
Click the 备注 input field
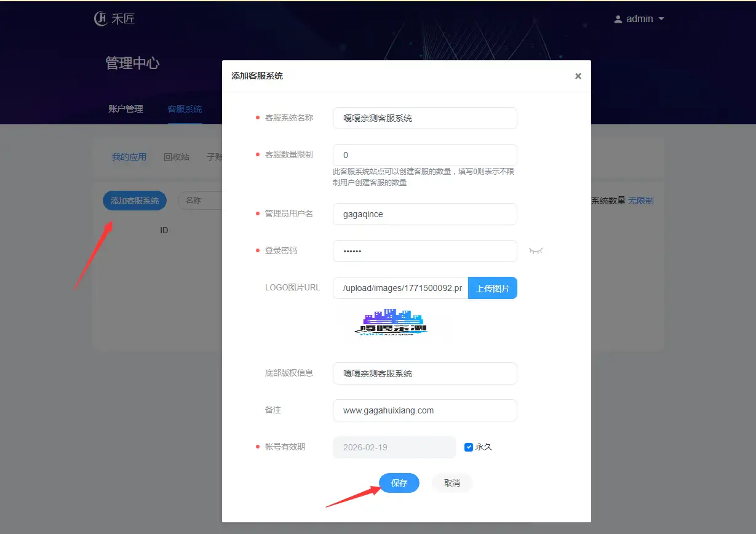pos(424,410)
